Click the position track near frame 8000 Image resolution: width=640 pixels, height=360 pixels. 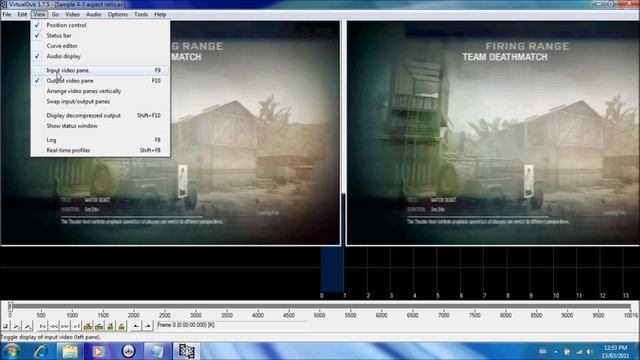(x=505, y=306)
